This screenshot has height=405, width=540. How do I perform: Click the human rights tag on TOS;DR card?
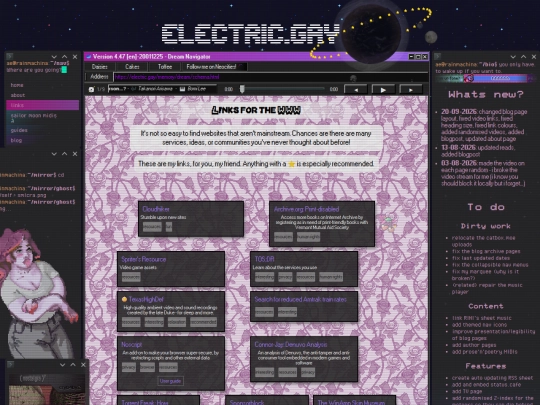click(x=331, y=277)
